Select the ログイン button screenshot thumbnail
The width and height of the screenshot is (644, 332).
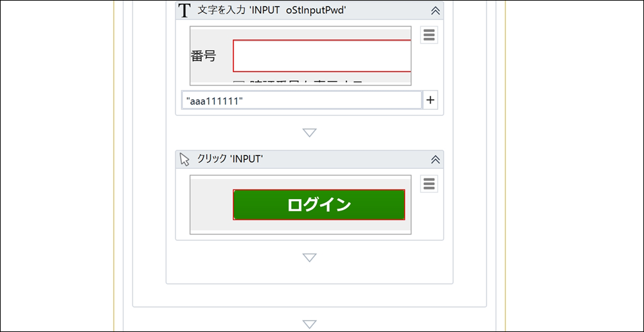[300, 205]
